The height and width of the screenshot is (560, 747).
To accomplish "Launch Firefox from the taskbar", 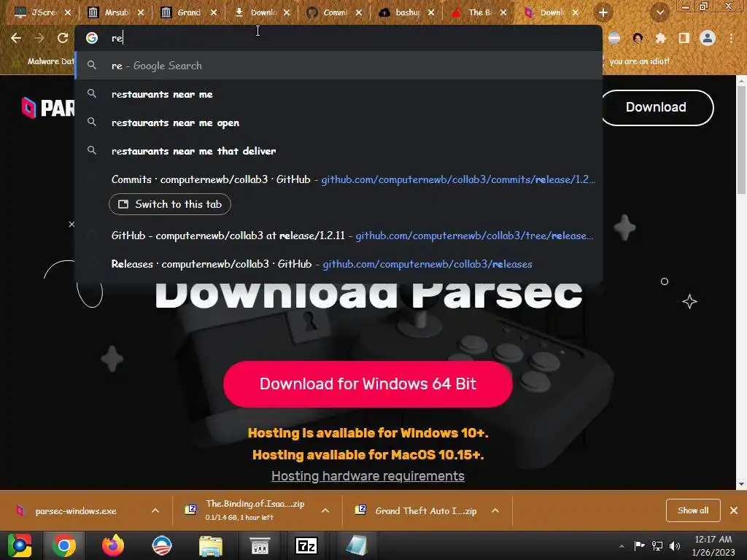I will 113,545.
